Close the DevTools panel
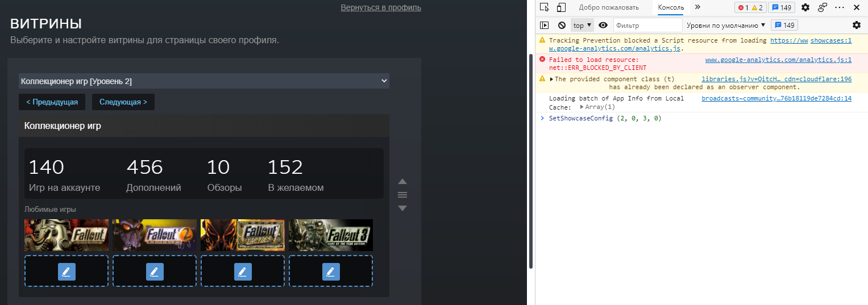This screenshot has width=868, height=305. pos(857,7)
